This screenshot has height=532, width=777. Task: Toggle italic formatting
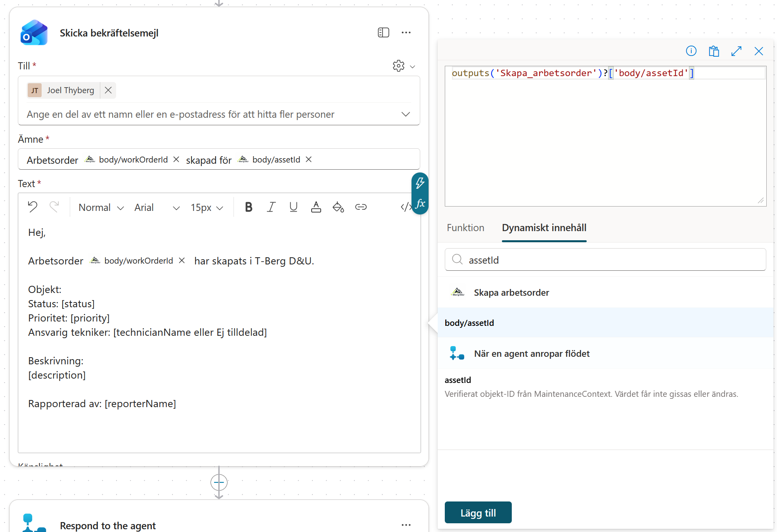point(271,207)
